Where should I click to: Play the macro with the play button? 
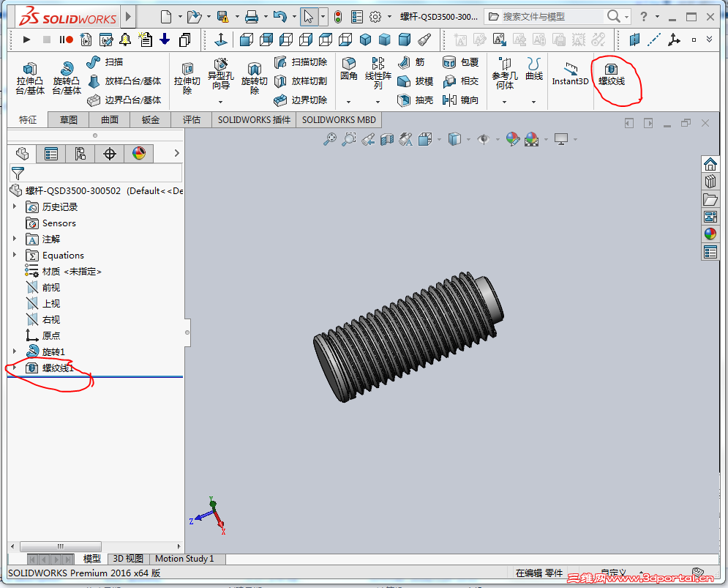[26, 40]
